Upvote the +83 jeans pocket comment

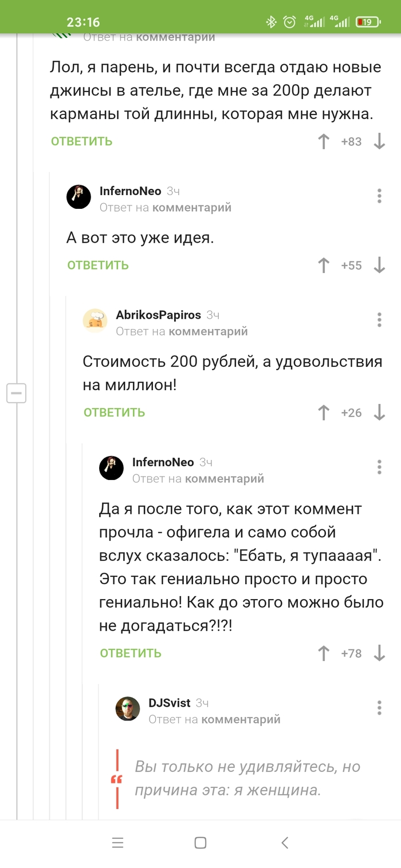click(324, 141)
